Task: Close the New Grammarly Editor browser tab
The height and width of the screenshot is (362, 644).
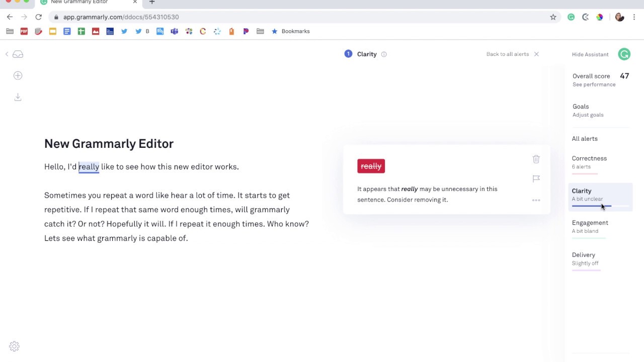Action: (135, 2)
